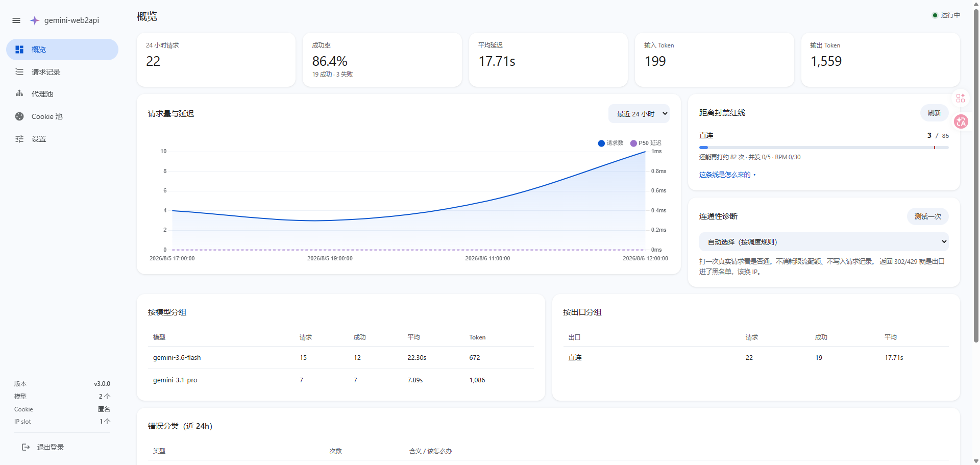The image size is (980, 465).
Task: Toggle 请求数 legend series in chart
Action: 610,143
